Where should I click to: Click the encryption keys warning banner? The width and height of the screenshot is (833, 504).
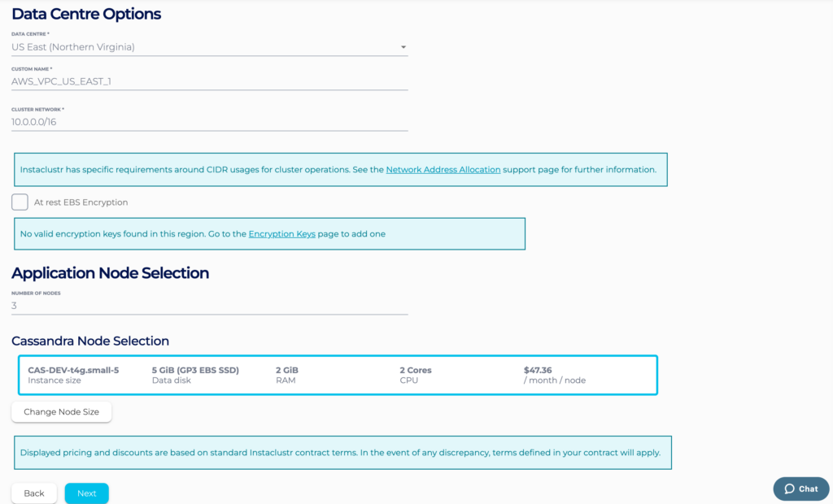[x=270, y=233]
